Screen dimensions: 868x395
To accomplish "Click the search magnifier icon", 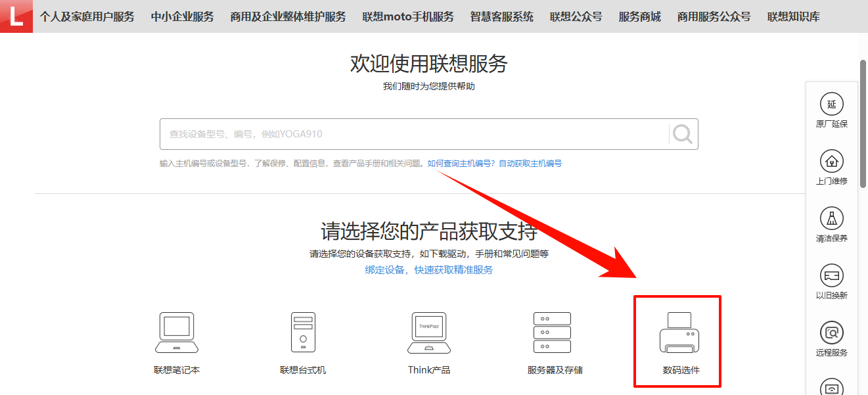I will pos(681,133).
